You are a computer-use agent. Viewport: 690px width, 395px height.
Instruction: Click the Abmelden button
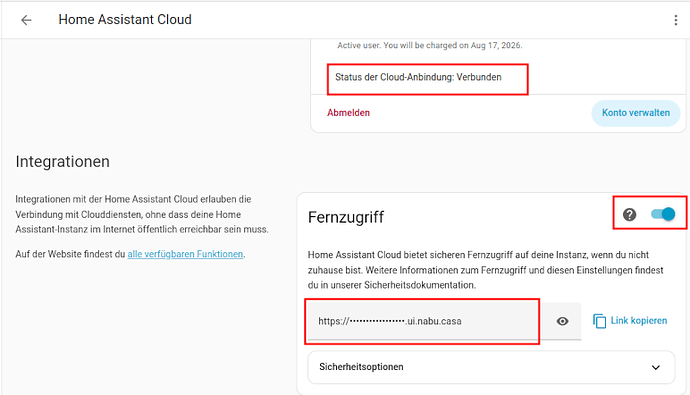coord(348,113)
